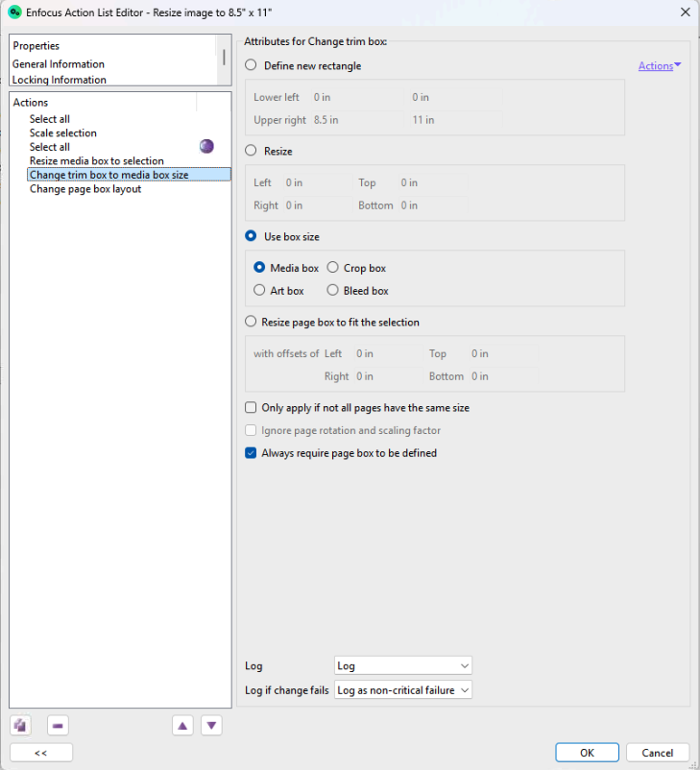The image size is (700, 770).
Task: Uncheck Always require page box to be defined
Action: 252,453
